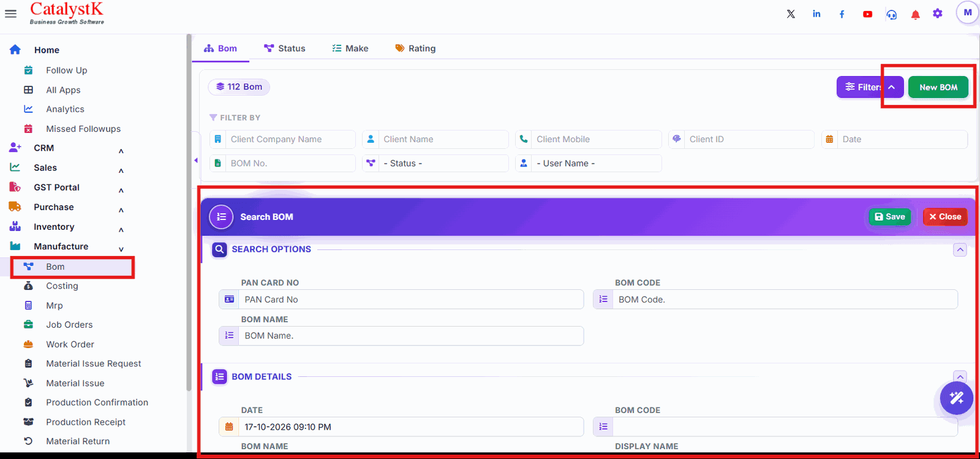Save the Search BOM form
Screen dimensions: 980x459
click(890, 217)
